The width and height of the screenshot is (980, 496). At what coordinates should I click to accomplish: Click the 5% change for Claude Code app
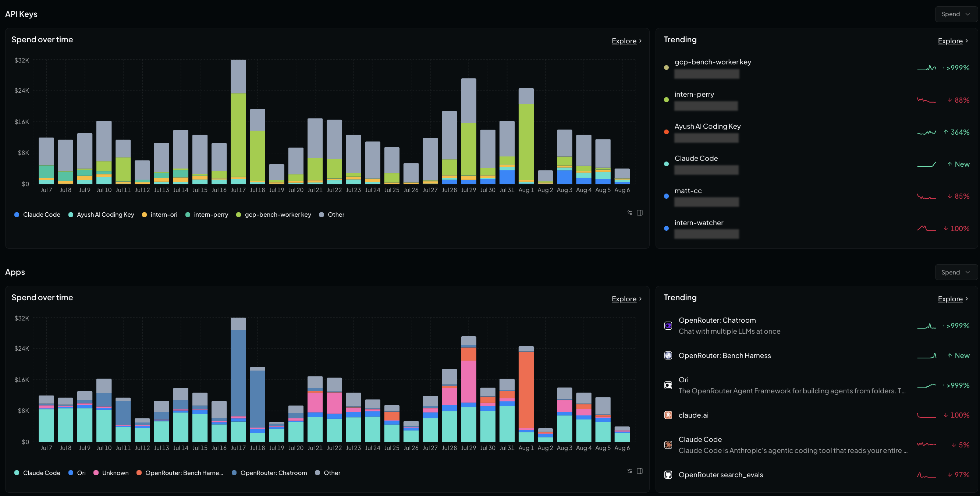click(x=960, y=444)
